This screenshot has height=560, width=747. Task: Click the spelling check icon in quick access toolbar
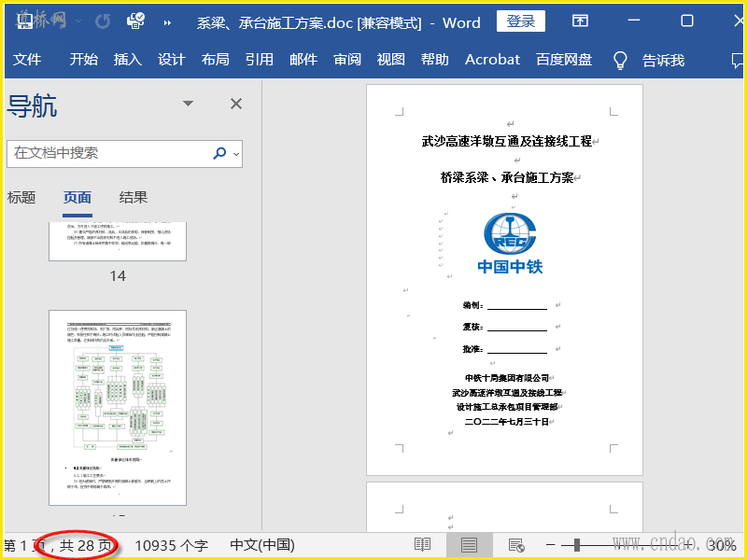tap(135, 21)
